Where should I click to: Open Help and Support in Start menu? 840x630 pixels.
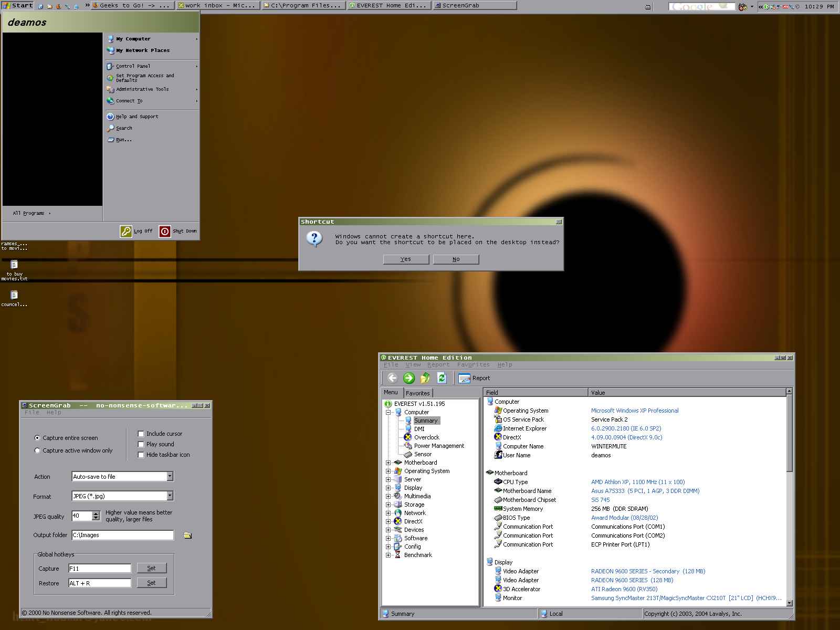coord(136,117)
